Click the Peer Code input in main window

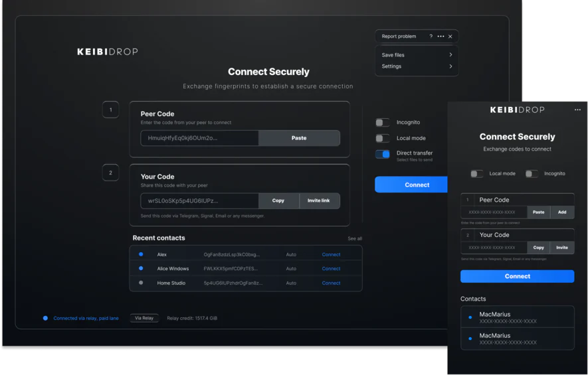[199, 138]
